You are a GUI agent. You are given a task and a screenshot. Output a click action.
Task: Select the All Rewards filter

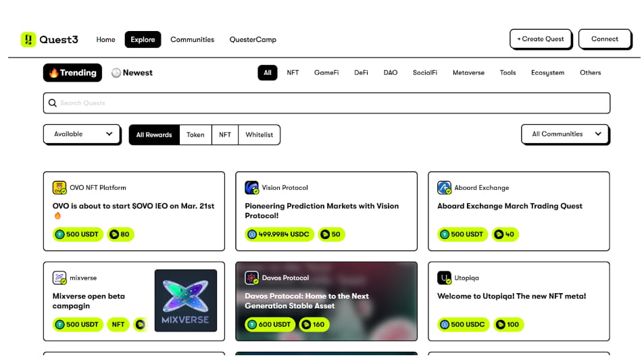(x=154, y=134)
